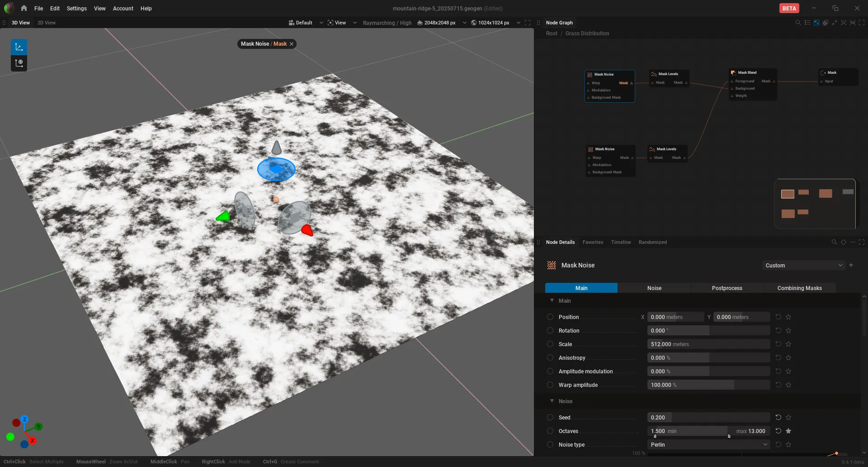Favorite the Rotation parameter with star icon
The image size is (868, 467).
click(x=788, y=330)
